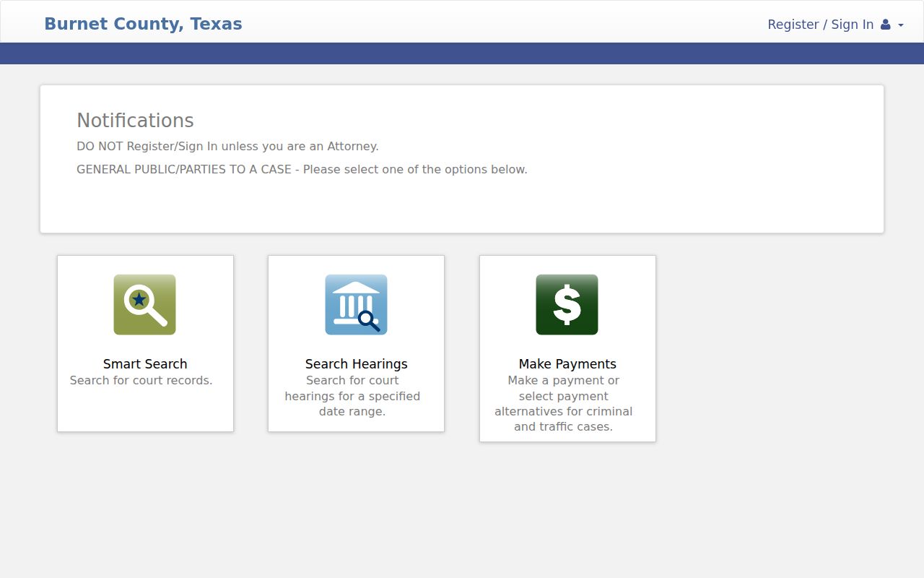Open the Make Payments title link

(567, 364)
